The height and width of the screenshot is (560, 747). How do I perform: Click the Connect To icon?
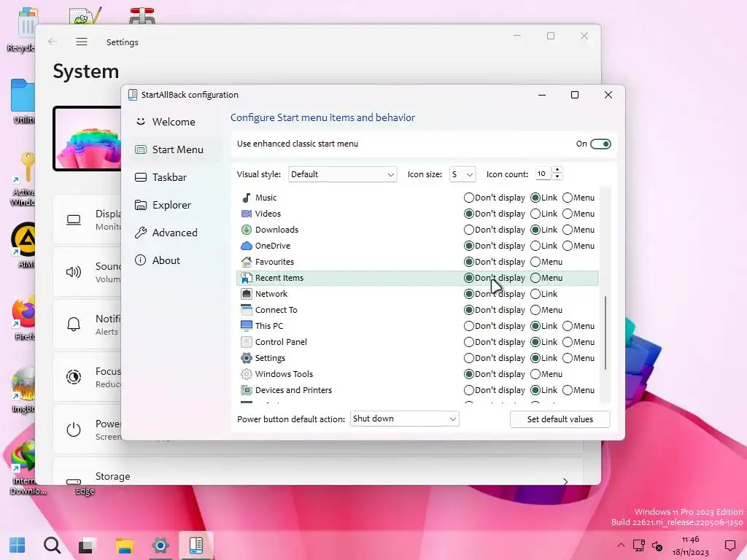tap(247, 310)
